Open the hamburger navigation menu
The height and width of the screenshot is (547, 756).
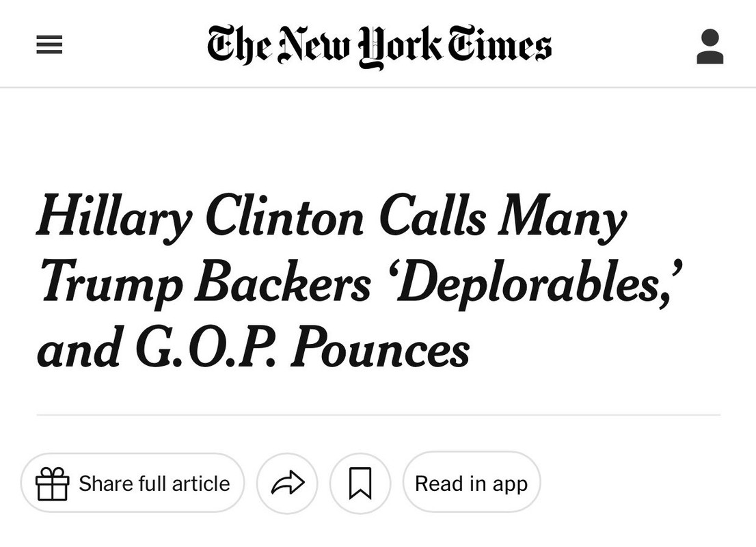point(49,45)
